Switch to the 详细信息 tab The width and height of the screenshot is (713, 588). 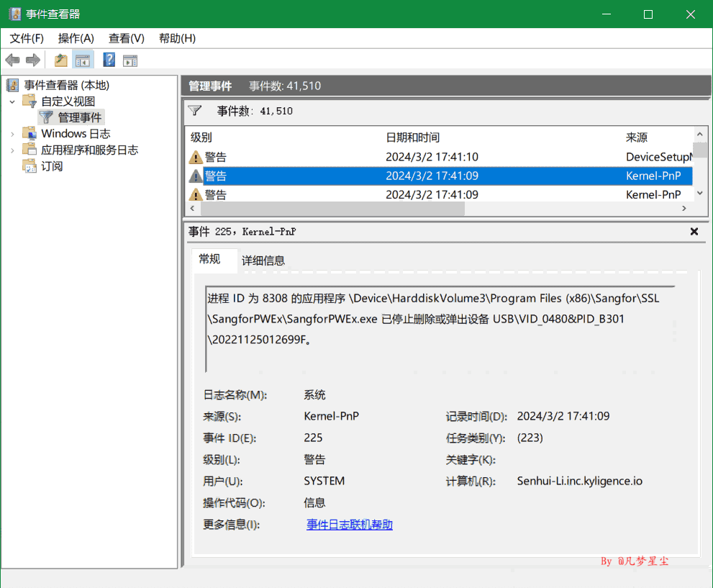[x=263, y=261]
